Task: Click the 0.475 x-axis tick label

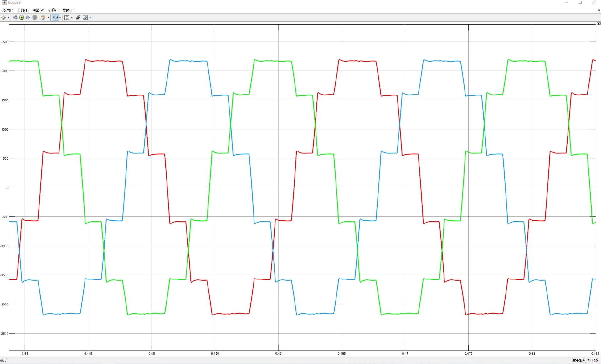Action: (x=468, y=354)
